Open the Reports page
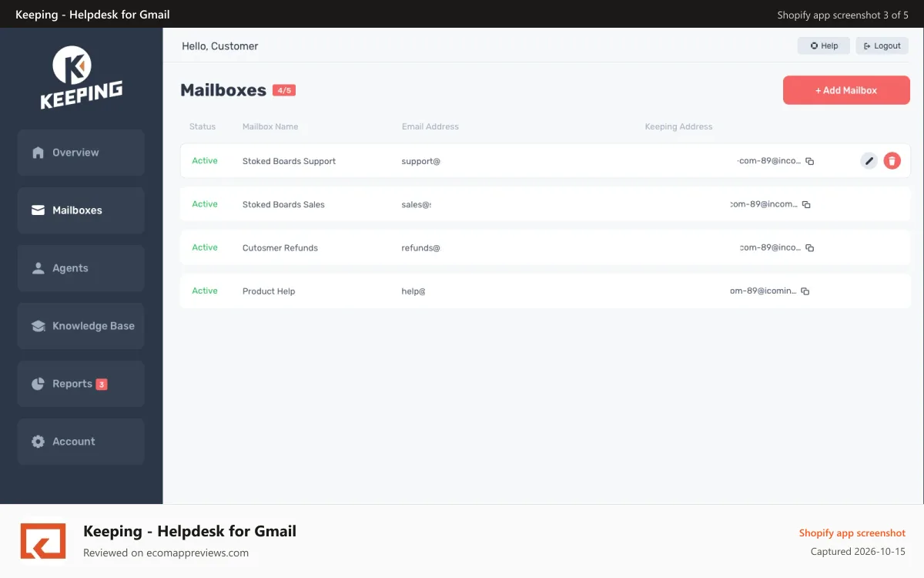 coord(81,384)
